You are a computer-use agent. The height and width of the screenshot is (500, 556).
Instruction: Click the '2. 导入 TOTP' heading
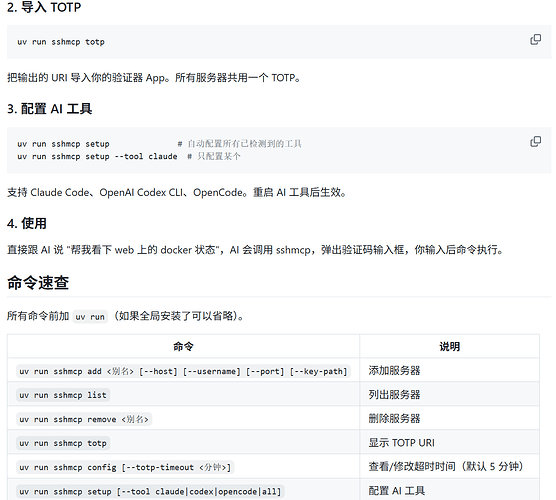44,7
